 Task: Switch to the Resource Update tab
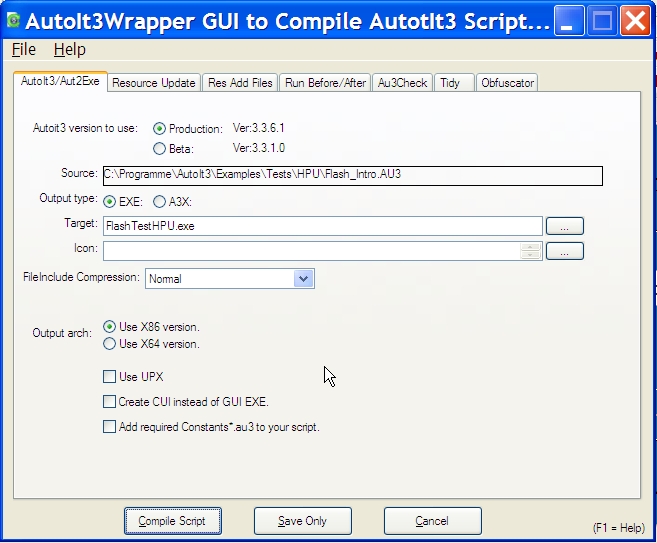click(154, 83)
